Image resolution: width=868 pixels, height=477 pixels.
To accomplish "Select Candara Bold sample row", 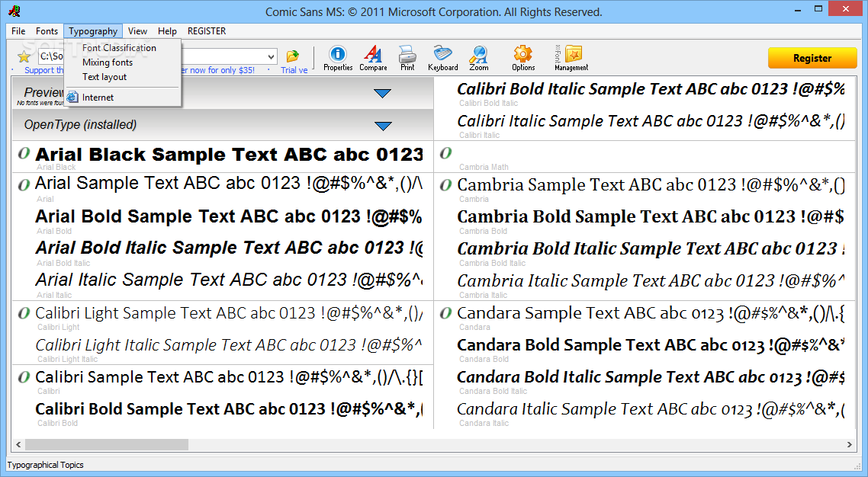I will point(651,345).
